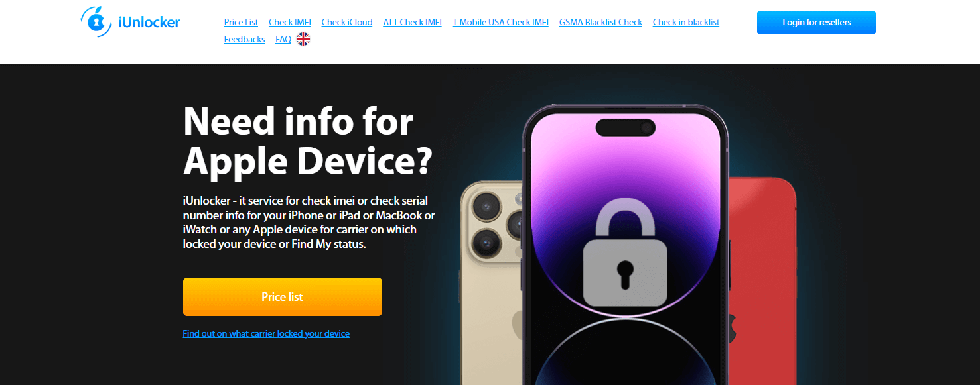The width and height of the screenshot is (980, 385).
Task: Select the UK flag language icon
Action: (x=303, y=39)
